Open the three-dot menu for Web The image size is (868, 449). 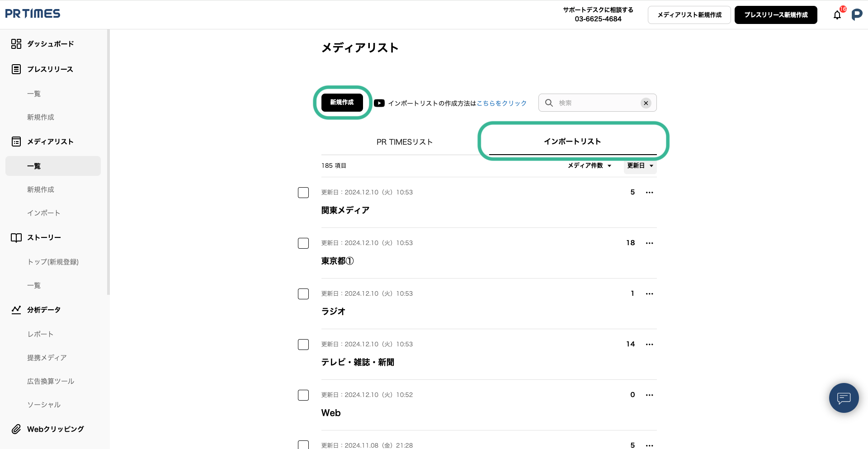pyautogui.click(x=649, y=395)
